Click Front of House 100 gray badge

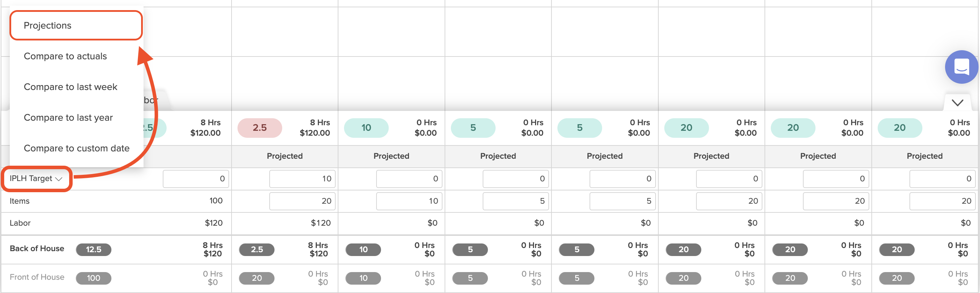94,278
